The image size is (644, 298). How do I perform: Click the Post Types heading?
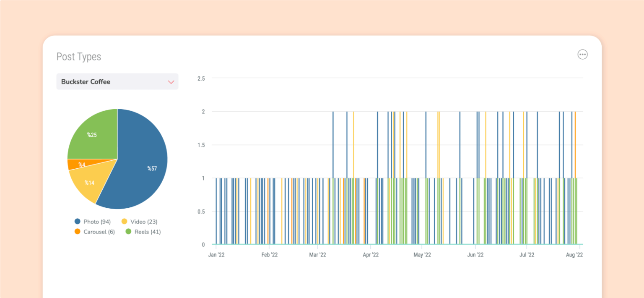[79, 57]
